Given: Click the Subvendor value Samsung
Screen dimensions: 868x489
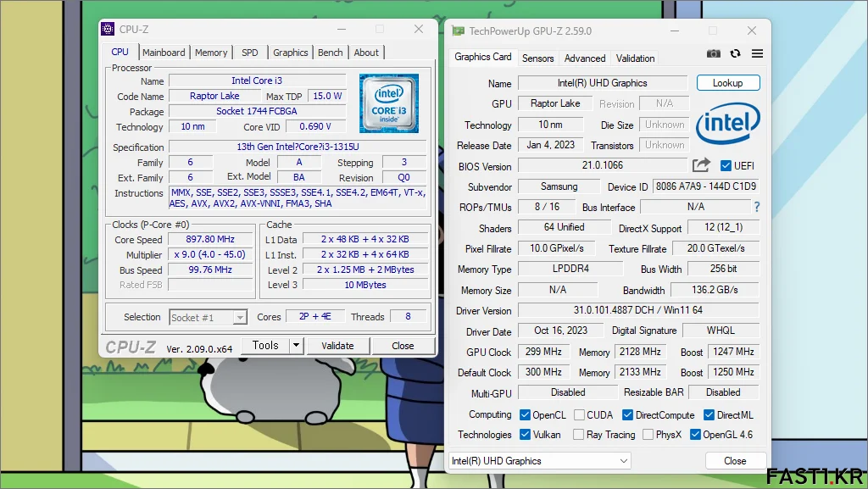Looking at the screenshot, I should click(x=559, y=186).
